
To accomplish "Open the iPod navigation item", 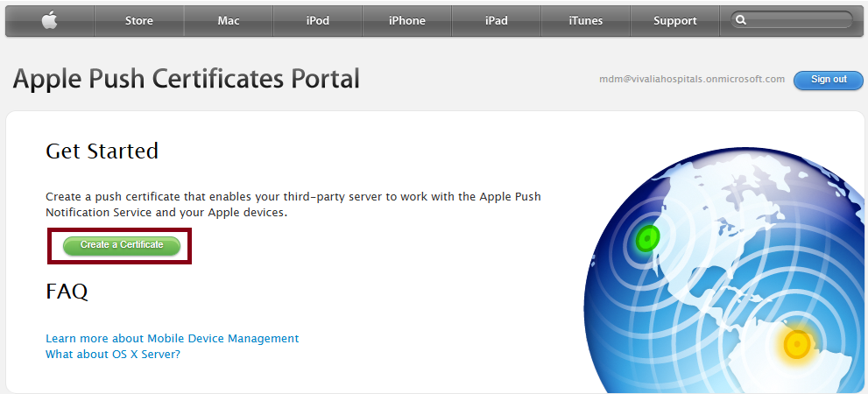I will click(x=318, y=21).
